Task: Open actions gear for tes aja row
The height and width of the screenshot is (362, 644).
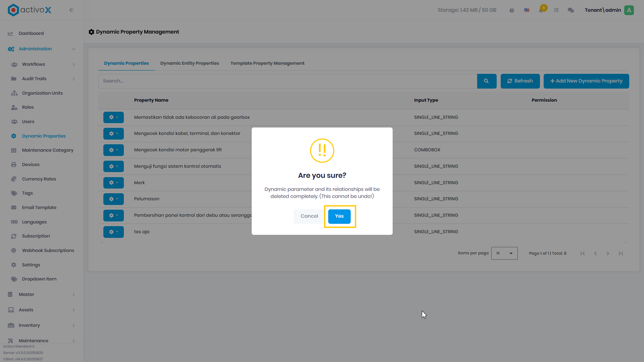Action: coord(113,232)
